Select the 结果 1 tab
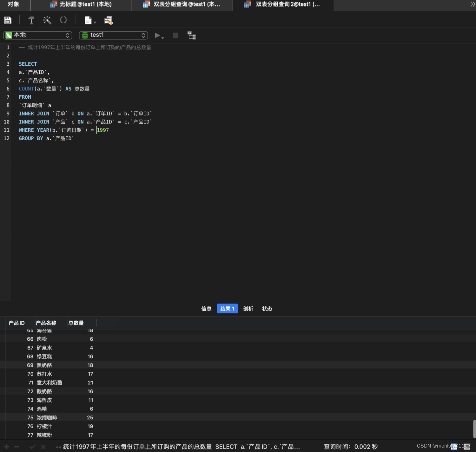The width and height of the screenshot is (476, 452). [227, 309]
